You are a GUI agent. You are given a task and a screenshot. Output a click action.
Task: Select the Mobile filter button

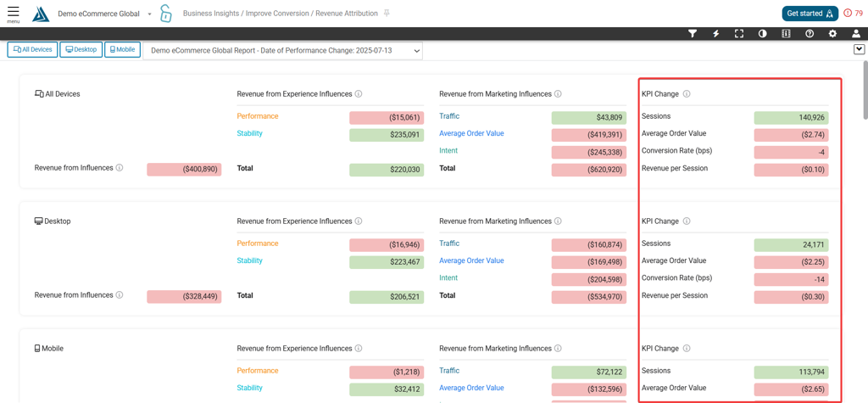tap(122, 49)
